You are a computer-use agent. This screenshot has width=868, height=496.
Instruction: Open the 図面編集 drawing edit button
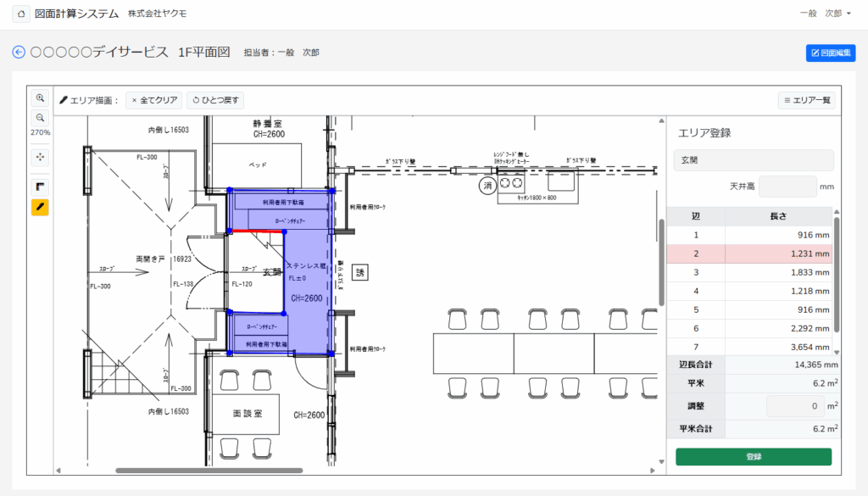[x=831, y=53]
